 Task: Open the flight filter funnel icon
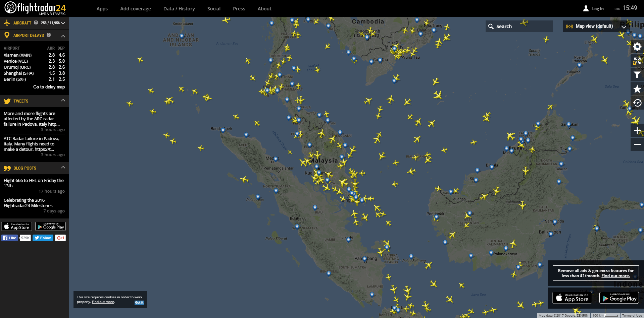coord(637,75)
